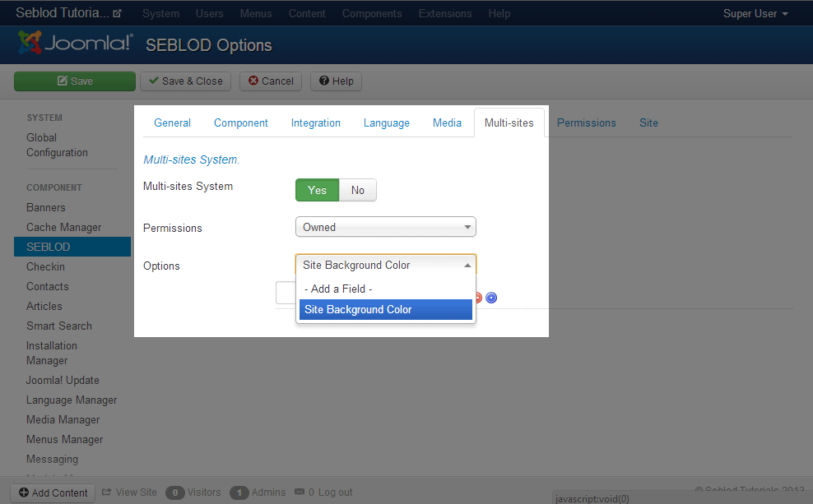Viewport: 813px width, 504px height.
Task: Click the 'COMPONENT' sidebar heading
Action: [x=54, y=187]
